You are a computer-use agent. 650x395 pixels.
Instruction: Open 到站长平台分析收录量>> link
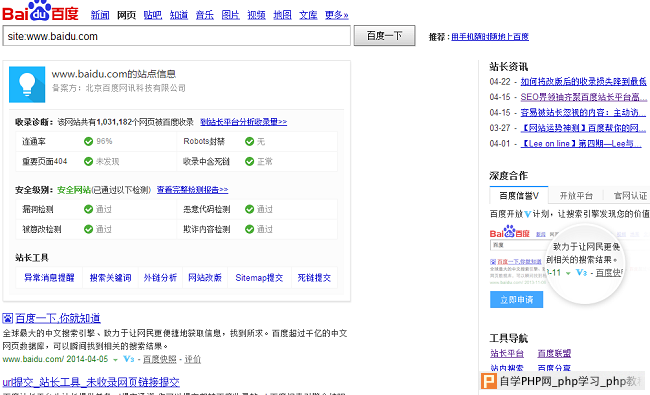pos(244,122)
